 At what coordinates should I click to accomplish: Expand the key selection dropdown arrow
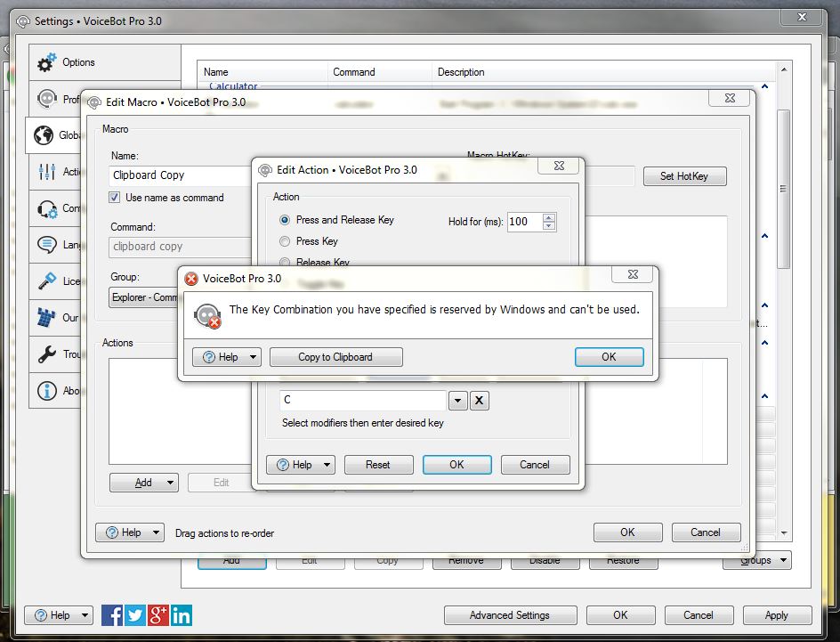[457, 401]
